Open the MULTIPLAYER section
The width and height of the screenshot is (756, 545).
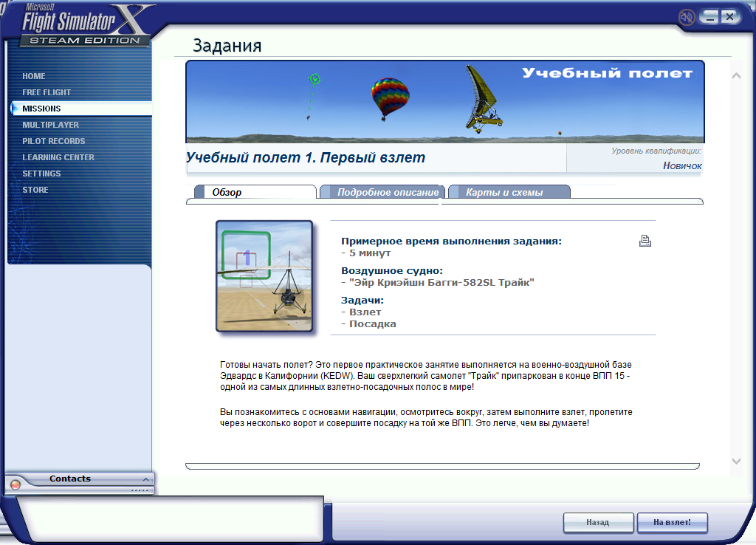tap(51, 125)
